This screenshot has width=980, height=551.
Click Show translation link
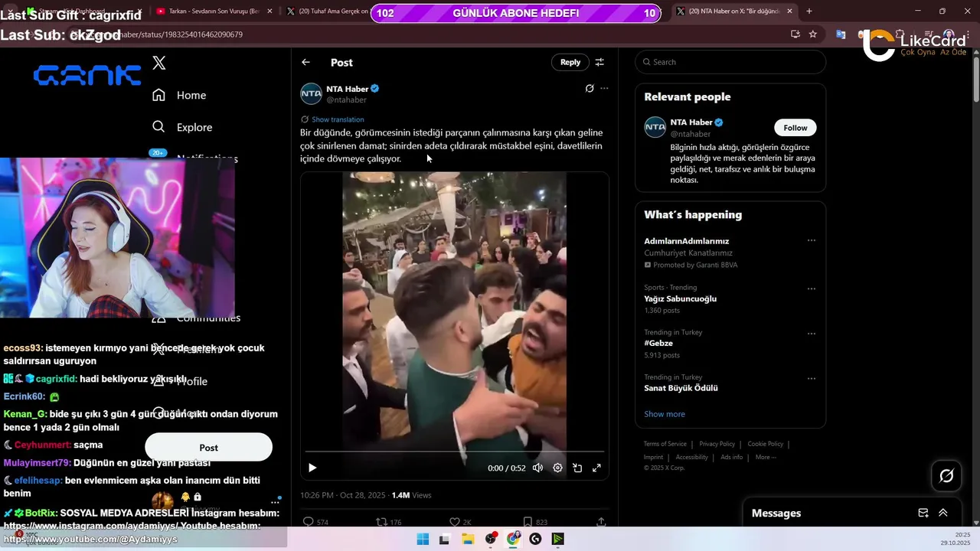coord(338,119)
